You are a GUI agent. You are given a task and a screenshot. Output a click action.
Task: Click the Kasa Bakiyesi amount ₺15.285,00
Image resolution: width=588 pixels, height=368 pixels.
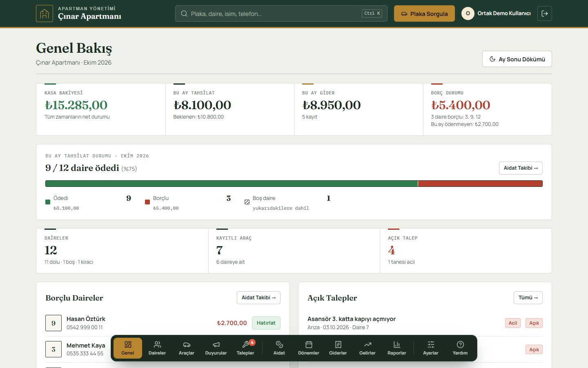tap(76, 105)
